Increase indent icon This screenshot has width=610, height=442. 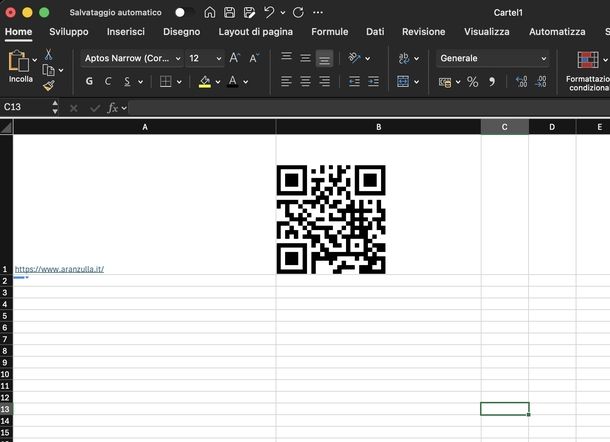373,81
